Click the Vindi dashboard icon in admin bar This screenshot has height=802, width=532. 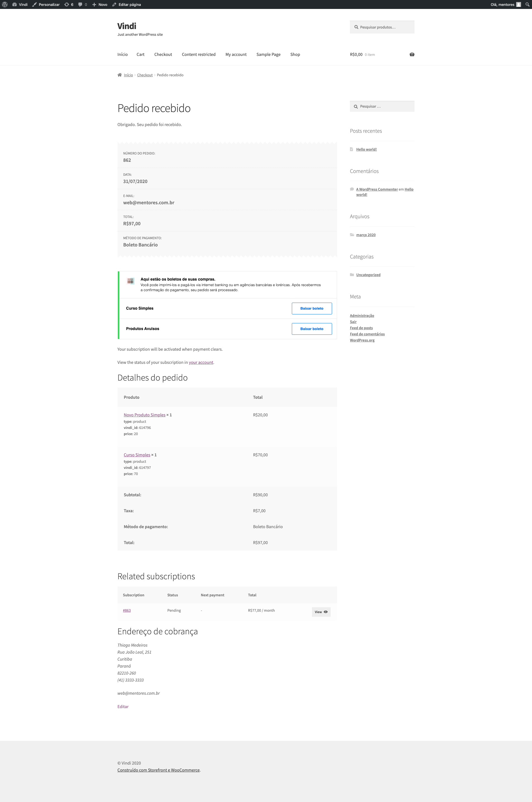click(x=15, y=4)
